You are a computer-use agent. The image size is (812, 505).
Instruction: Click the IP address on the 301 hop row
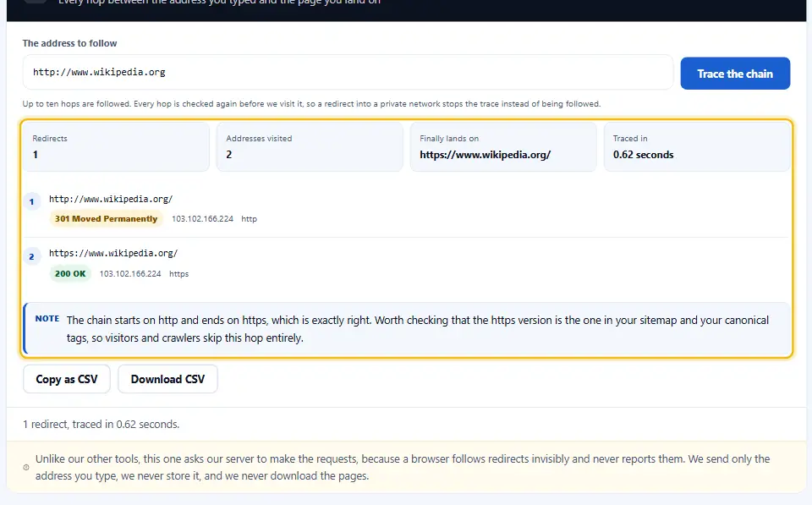pyautogui.click(x=202, y=218)
